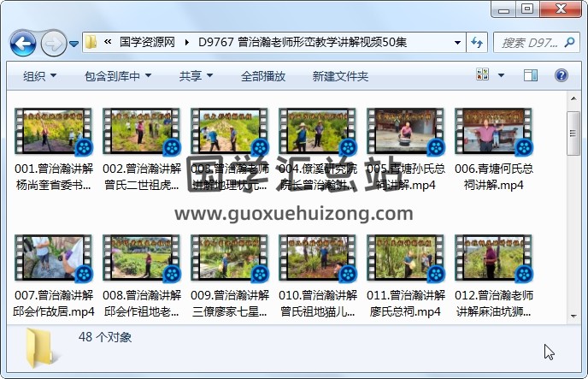
Task: Open the 共享 menu
Action: click(196, 76)
